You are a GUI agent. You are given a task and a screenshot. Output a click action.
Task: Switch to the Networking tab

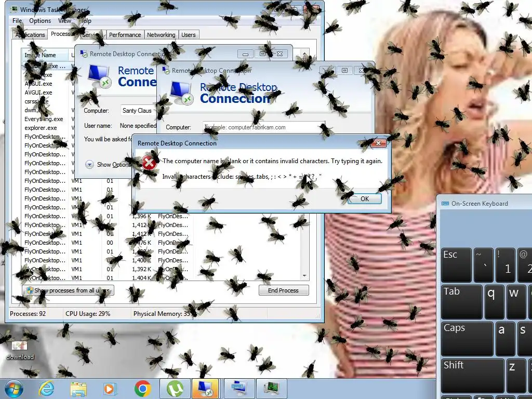tap(161, 35)
